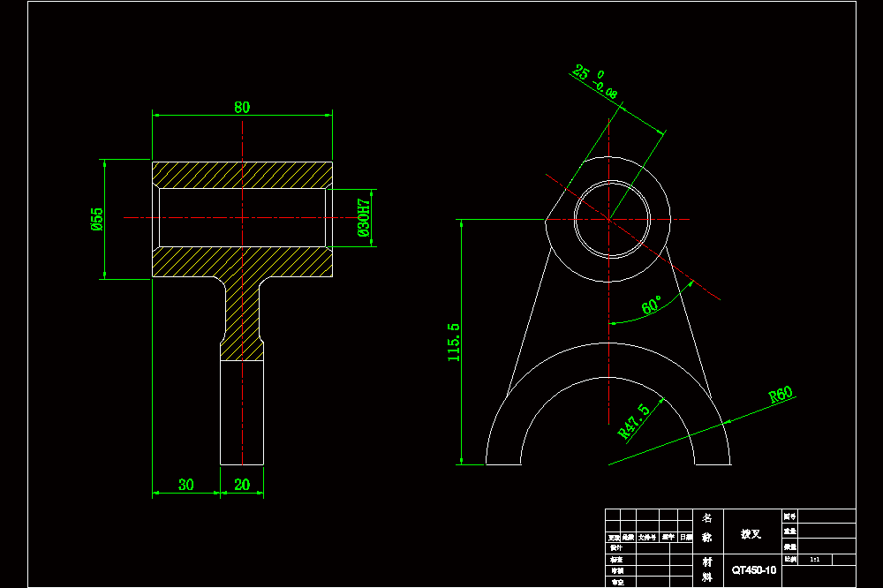Viewport: 883px width, 588px height.
Task: Click the 名称 label in title block
Action: [x=707, y=528]
